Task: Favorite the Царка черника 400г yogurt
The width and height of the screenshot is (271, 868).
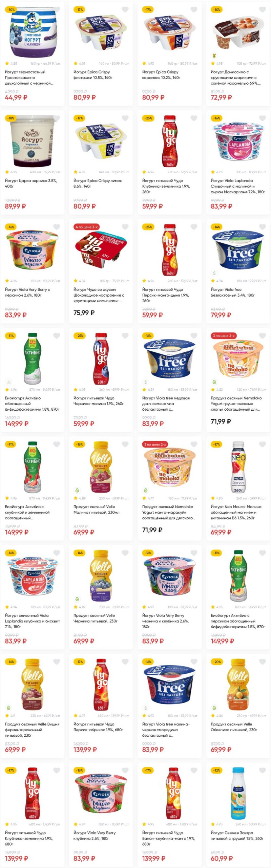Action: pyautogui.click(x=57, y=118)
